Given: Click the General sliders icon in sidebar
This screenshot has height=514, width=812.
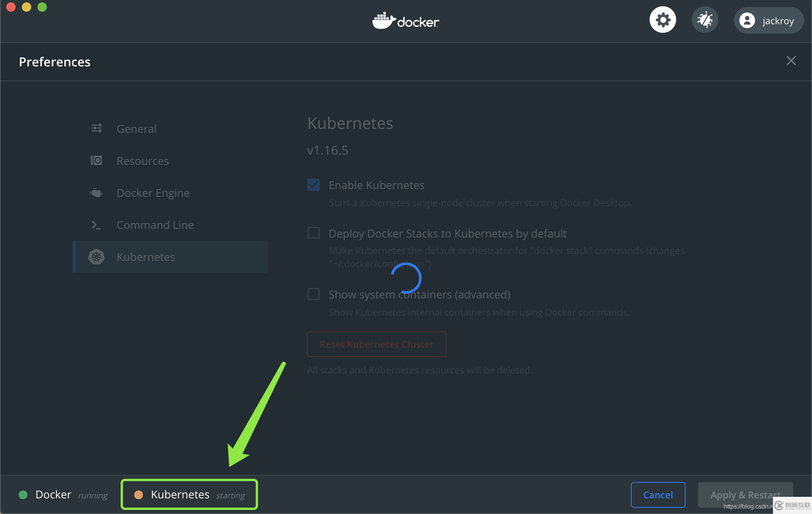Looking at the screenshot, I should [96, 128].
